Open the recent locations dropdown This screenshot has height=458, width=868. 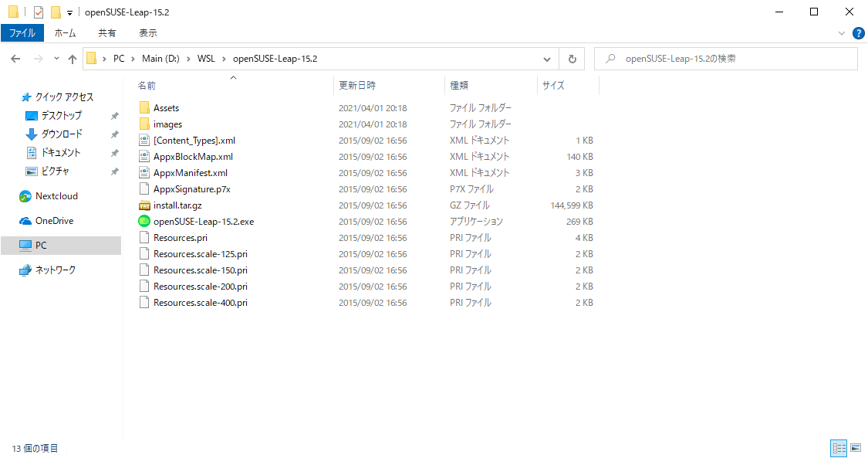click(56, 59)
